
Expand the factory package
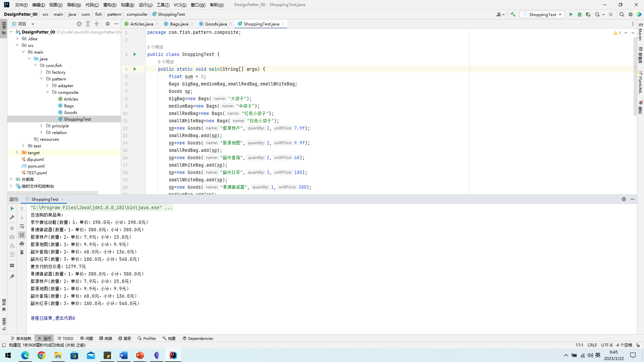pyautogui.click(x=42, y=72)
